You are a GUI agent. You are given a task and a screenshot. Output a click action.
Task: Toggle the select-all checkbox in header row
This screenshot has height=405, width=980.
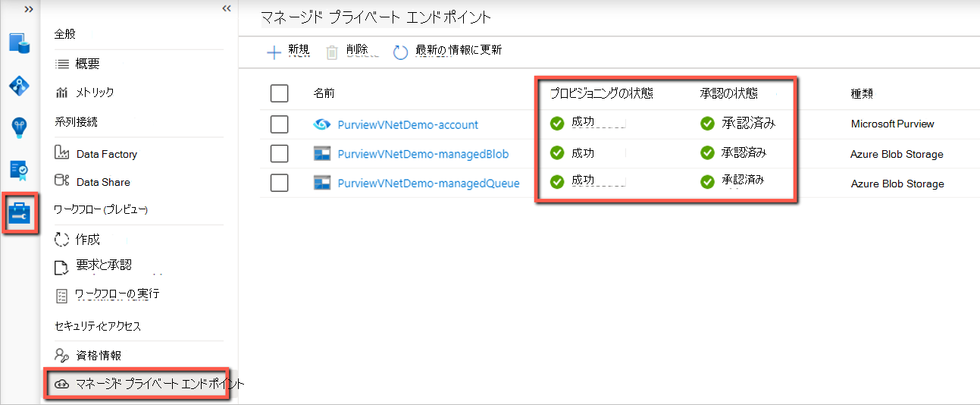279,93
